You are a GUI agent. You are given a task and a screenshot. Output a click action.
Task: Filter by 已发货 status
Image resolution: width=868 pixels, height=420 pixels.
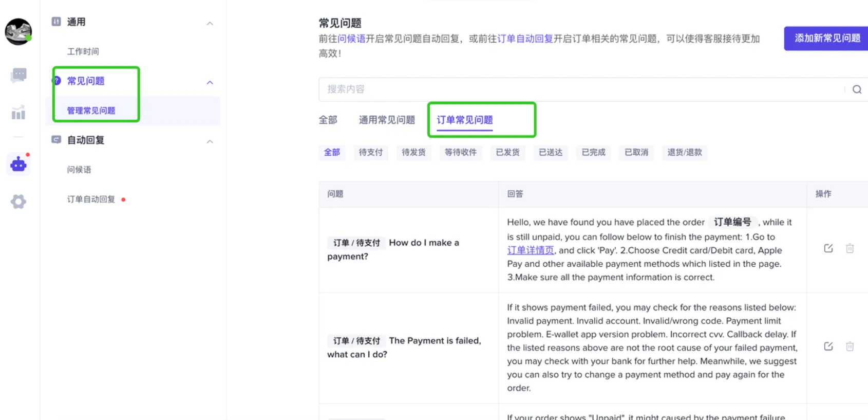pos(507,152)
